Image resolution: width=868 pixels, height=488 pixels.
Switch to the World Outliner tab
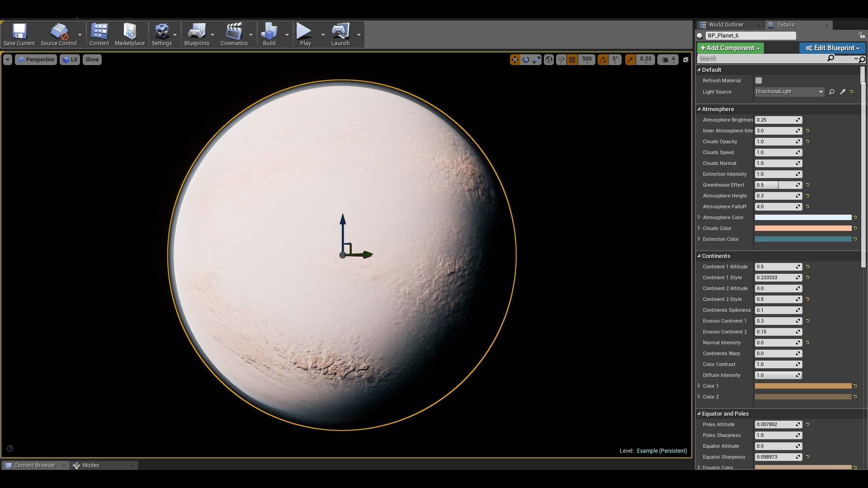click(726, 25)
